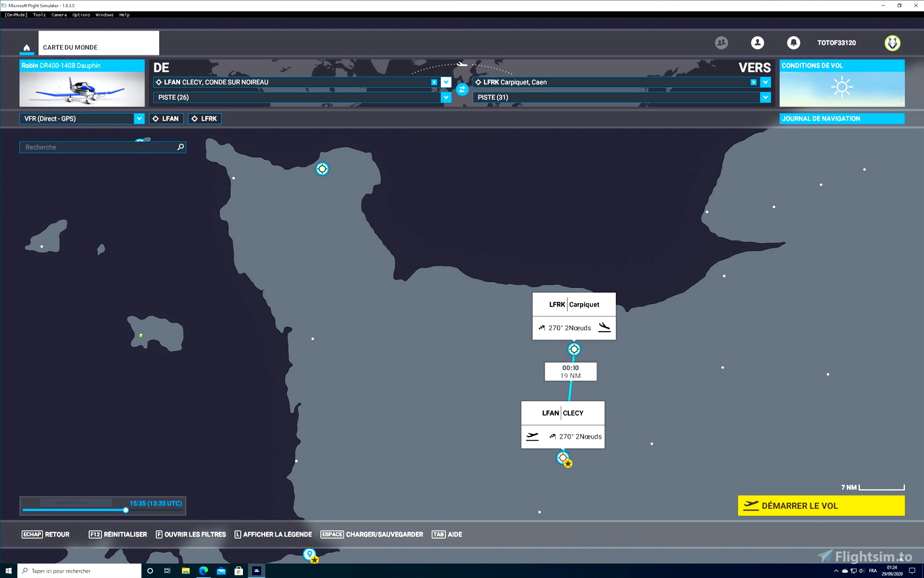The height and width of the screenshot is (578, 924).
Task: Open CONDITIONS DE VOL weather panel
Action: coord(842,83)
